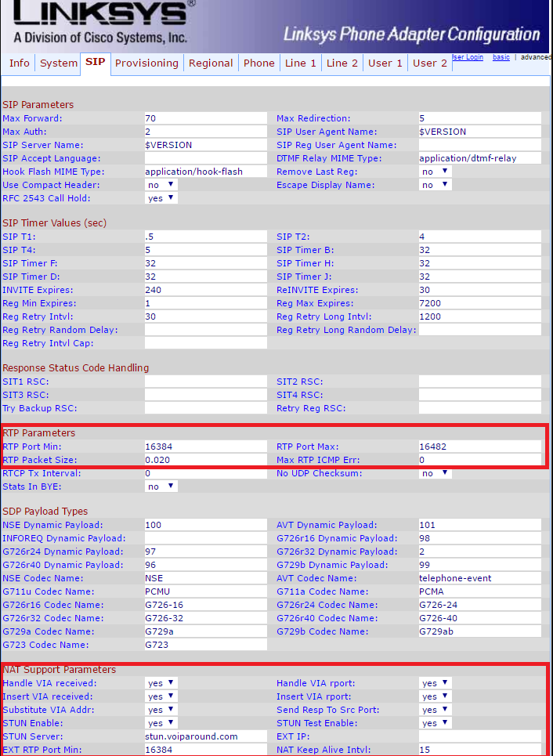Click the Reg Retry Long Intvl field
The height and width of the screenshot is (756, 553).
(480, 317)
